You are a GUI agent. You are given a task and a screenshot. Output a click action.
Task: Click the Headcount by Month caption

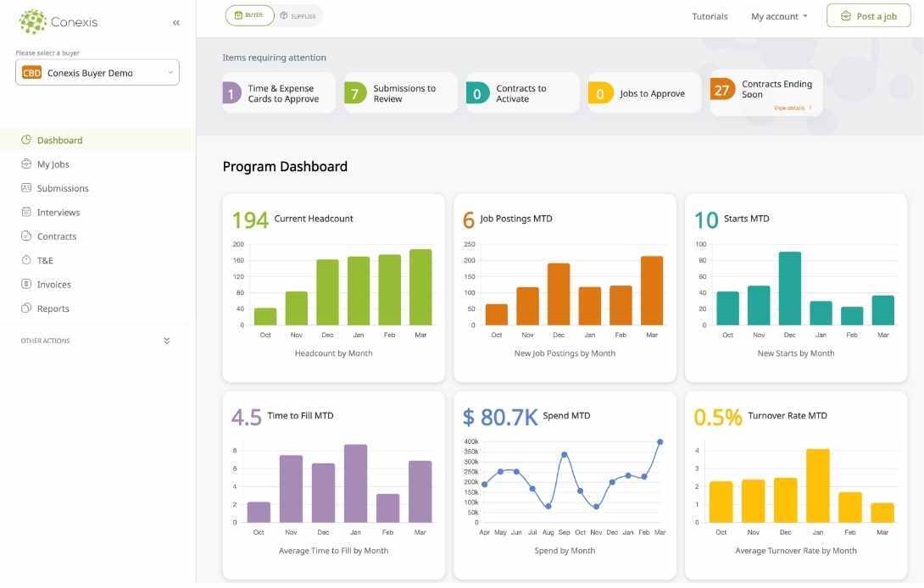pyautogui.click(x=333, y=353)
